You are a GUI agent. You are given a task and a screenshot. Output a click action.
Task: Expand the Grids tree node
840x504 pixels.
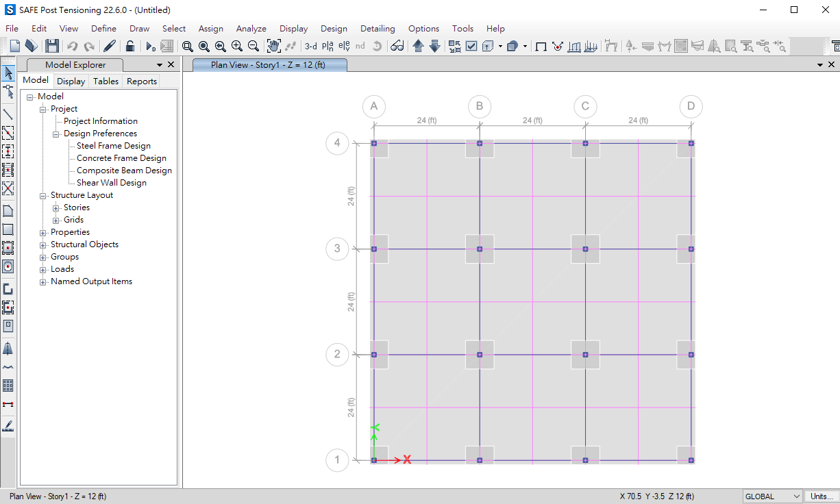(x=56, y=220)
